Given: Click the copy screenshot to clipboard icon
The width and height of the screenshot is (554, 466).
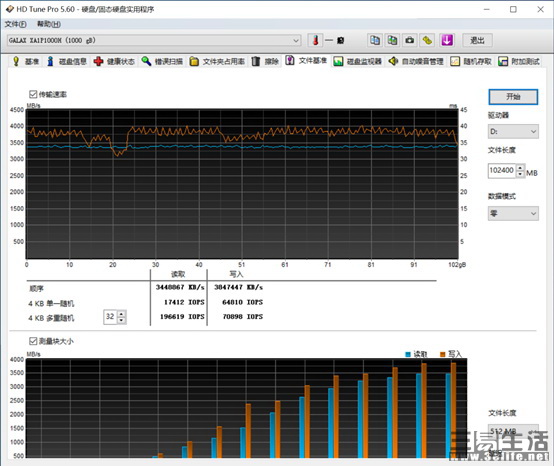Looking at the screenshot, I should (392, 40).
